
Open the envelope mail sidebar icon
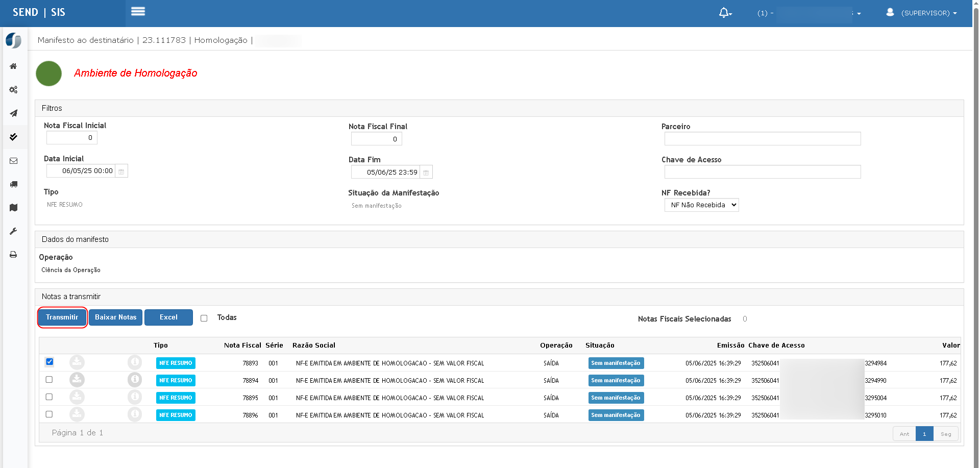pyautogui.click(x=13, y=161)
